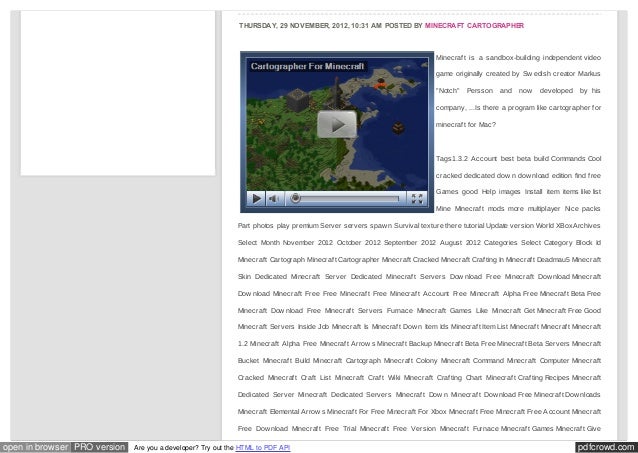This screenshot has height=453, width=638.
Task: Click the post date Thursday, 29 November 2012
Action: [293, 25]
